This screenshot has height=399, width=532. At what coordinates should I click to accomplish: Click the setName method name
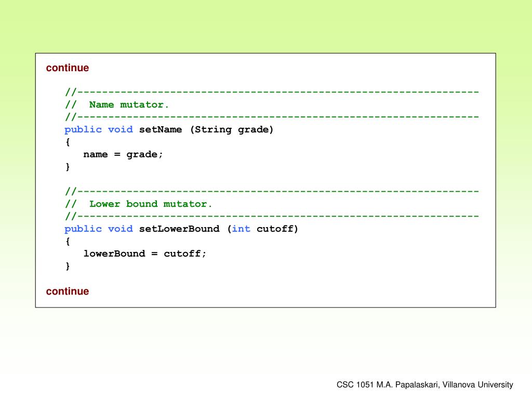coord(161,130)
